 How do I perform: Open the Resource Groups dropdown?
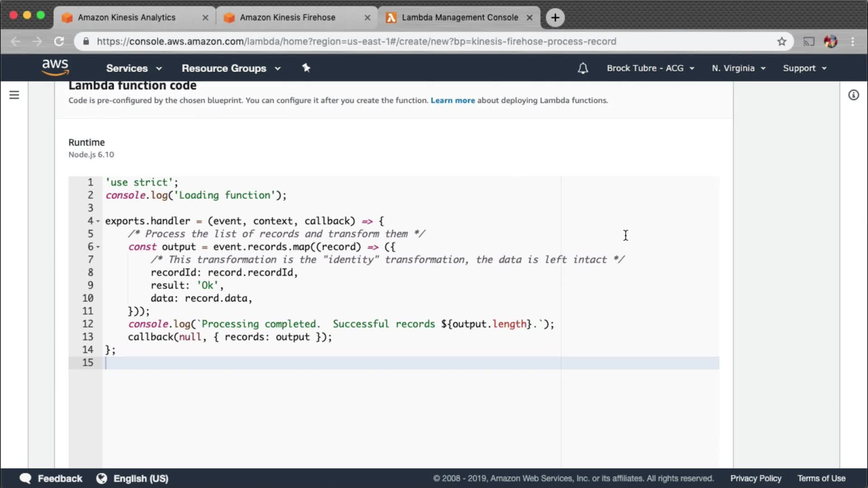coord(231,68)
